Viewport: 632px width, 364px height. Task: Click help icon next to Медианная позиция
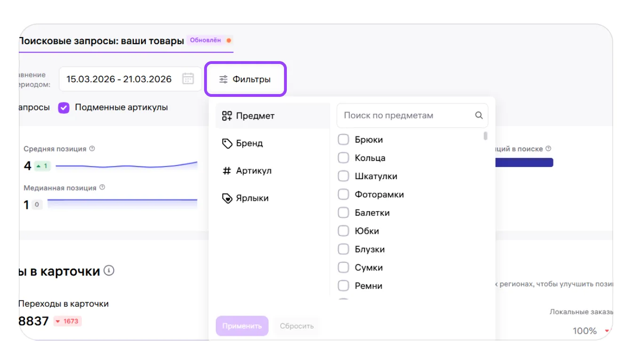(x=102, y=188)
